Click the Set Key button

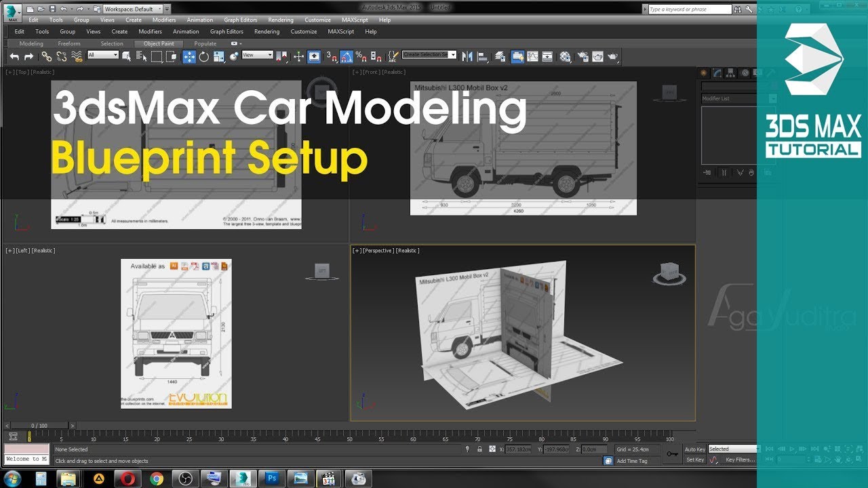click(695, 460)
